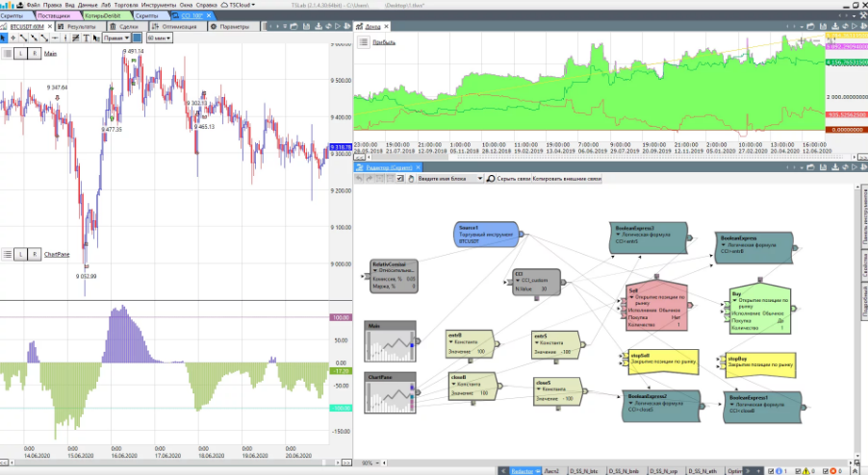This screenshot has width=868, height=475.
Task: Open the ChartPane list icon
Action: tap(7, 255)
